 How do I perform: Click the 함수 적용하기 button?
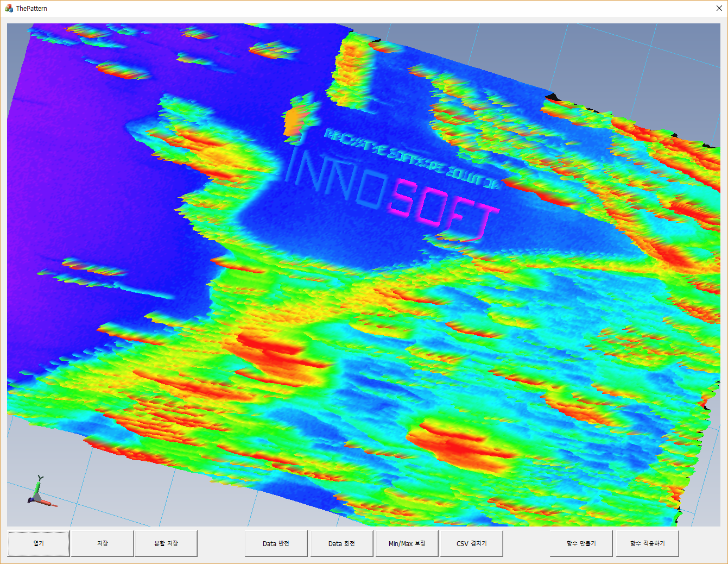pos(648,543)
